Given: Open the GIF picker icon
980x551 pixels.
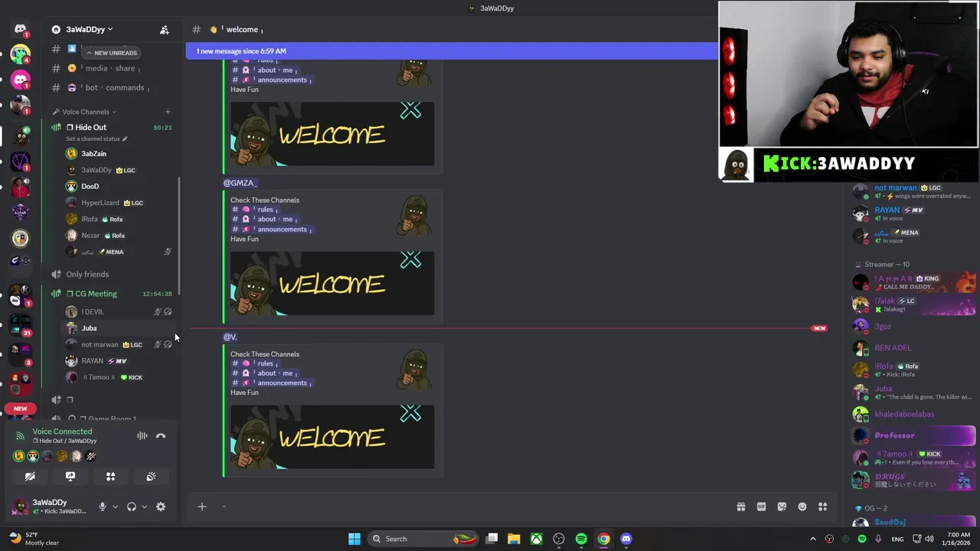Looking at the screenshot, I should point(762,507).
